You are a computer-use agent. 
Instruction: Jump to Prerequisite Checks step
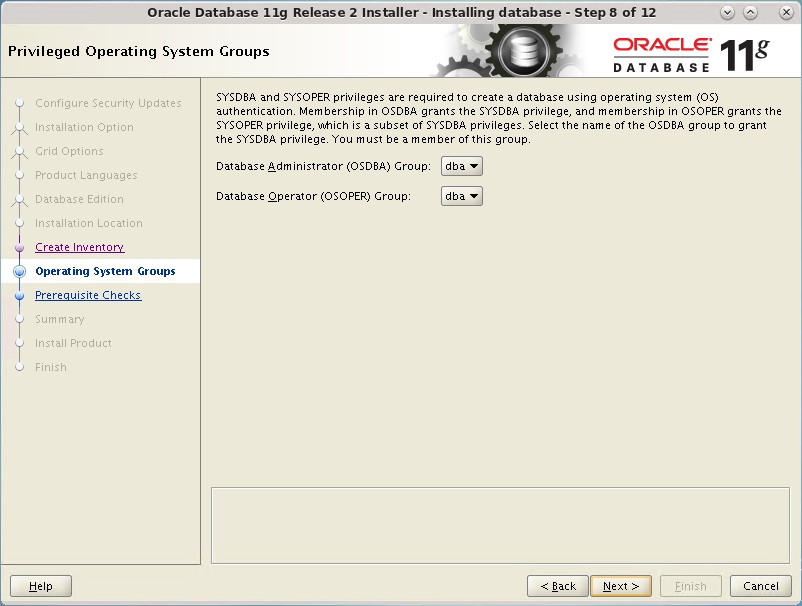point(88,295)
